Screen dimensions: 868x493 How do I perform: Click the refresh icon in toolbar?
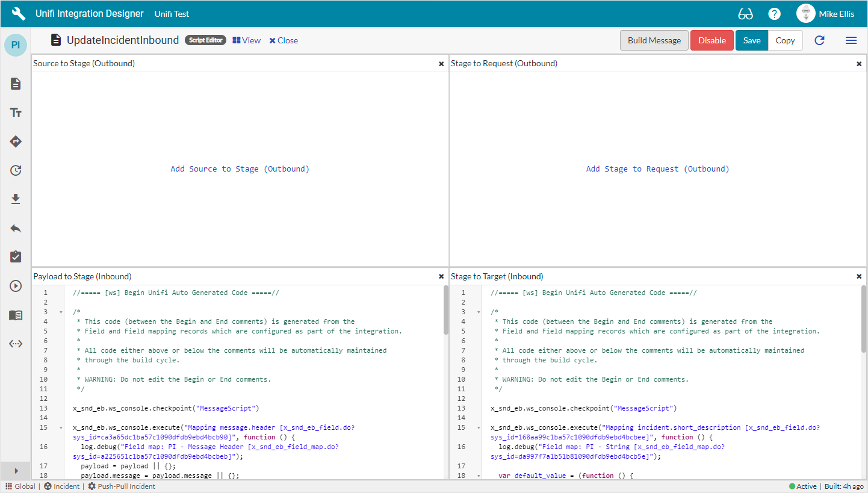[x=819, y=40]
